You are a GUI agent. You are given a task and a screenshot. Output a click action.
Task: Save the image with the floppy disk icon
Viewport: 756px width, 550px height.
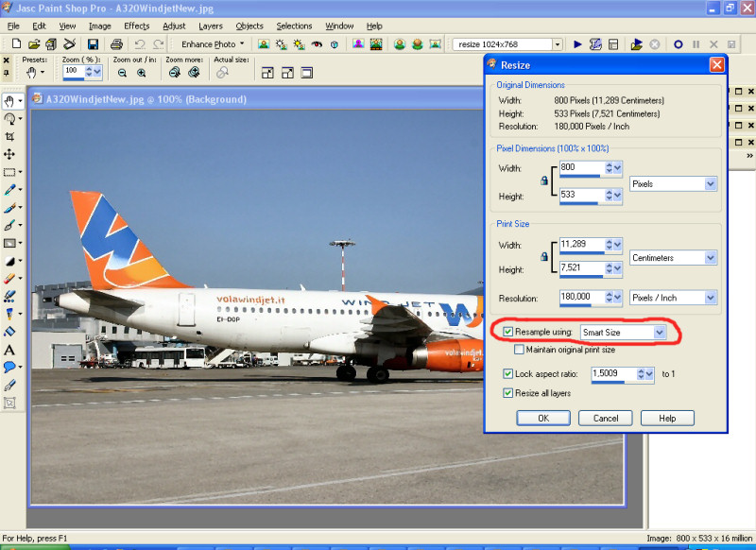coord(93,44)
